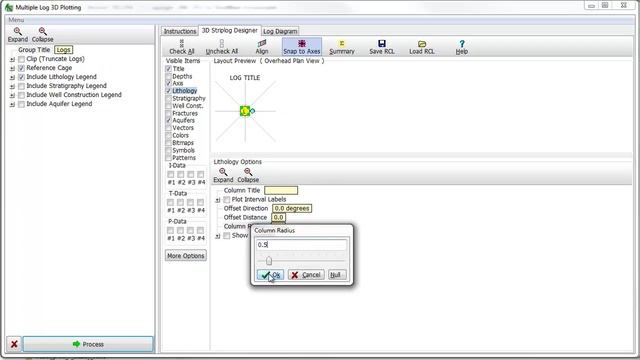Enable Include Well Construction Legend
The height and width of the screenshot is (360, 640).
click(x=22, y=95)
